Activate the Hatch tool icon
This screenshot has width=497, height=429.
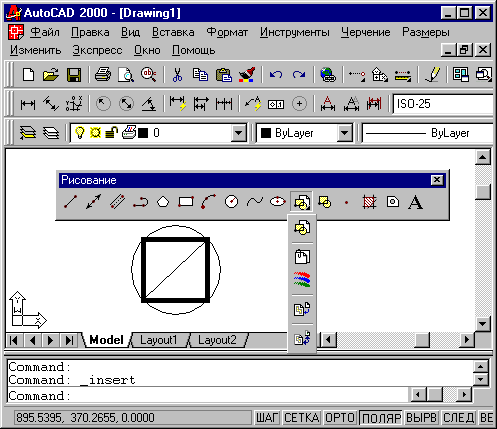[369, 202]
